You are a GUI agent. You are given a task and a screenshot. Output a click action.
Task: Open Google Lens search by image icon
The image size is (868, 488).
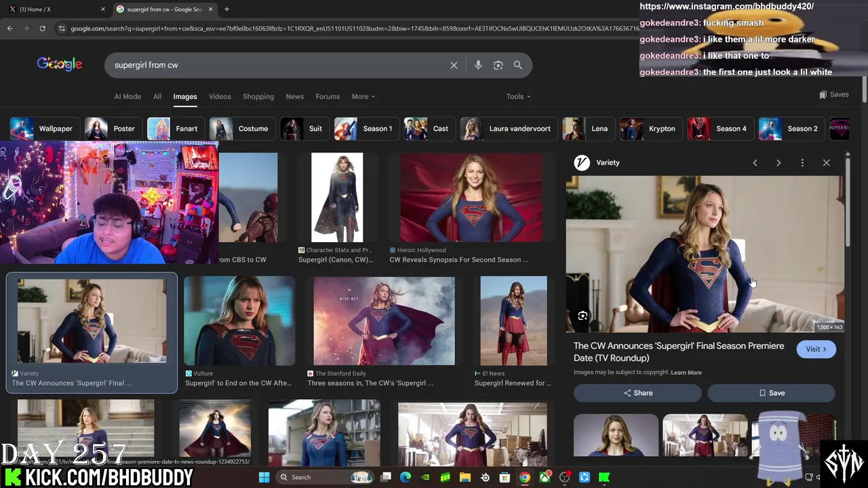point(498,65)
